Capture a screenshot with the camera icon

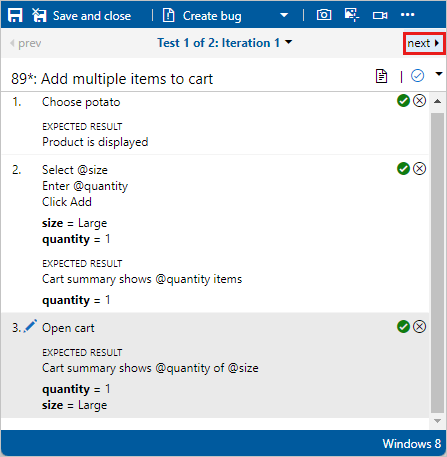point(324,15)
